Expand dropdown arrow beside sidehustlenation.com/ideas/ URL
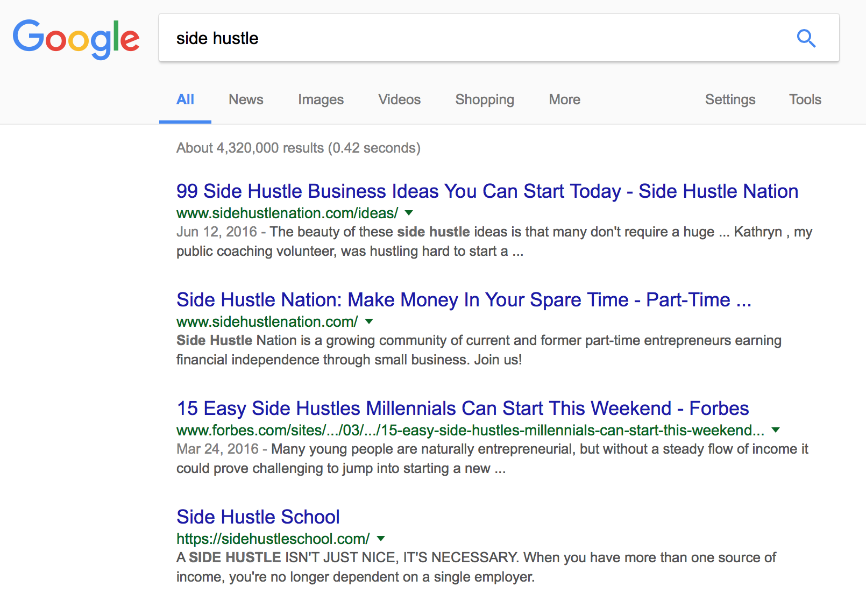 [x=409, y=213]
